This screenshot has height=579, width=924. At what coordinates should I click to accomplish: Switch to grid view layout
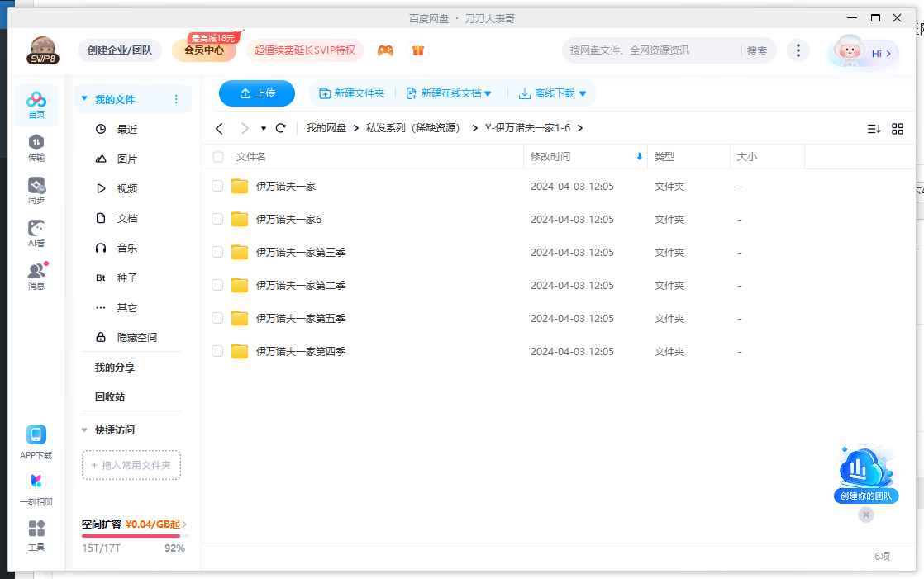click(898, 128)
